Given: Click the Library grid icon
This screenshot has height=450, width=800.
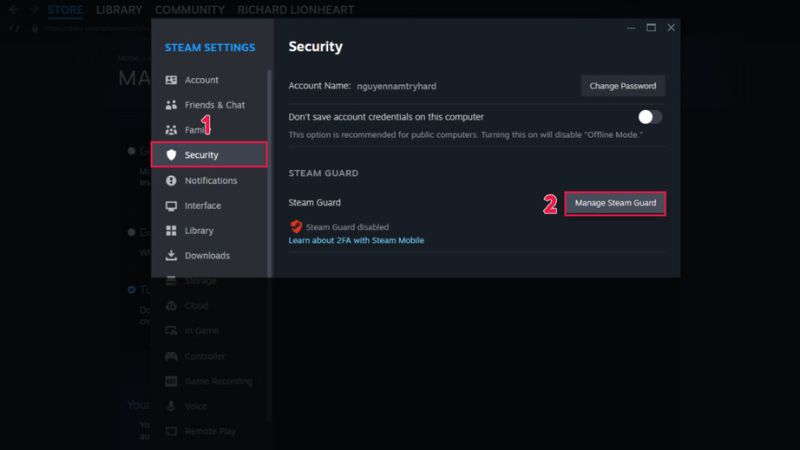Looking at the screenshot, I should [x=171, y=231].
